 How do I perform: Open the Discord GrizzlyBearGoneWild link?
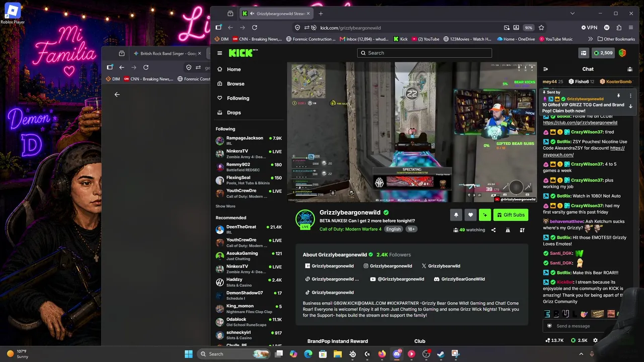coord(459,279)
